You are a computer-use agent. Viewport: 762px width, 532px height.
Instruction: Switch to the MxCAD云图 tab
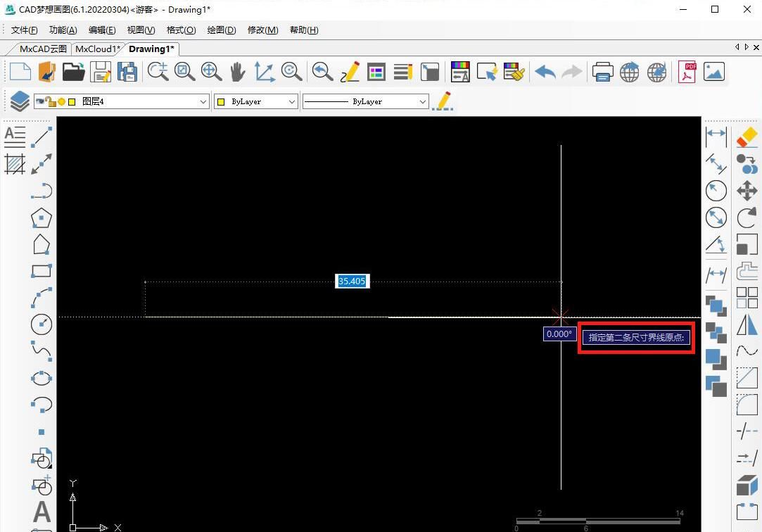point(42,49)
